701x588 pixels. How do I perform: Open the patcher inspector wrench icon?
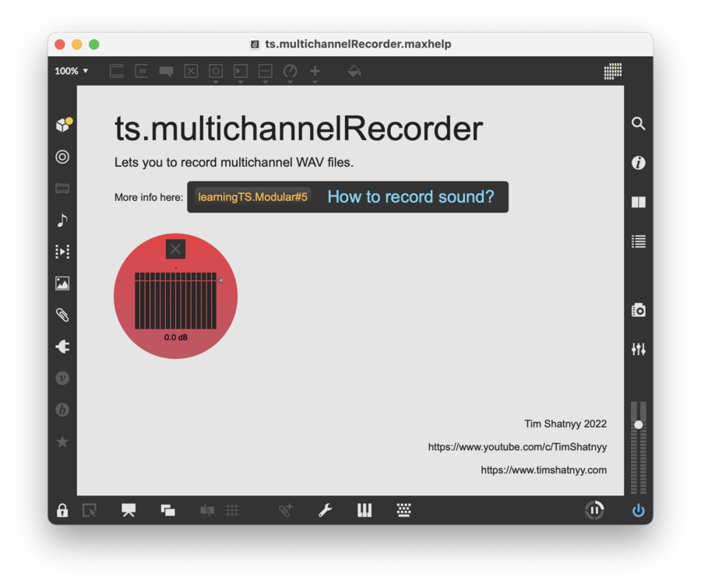point(325,510)
